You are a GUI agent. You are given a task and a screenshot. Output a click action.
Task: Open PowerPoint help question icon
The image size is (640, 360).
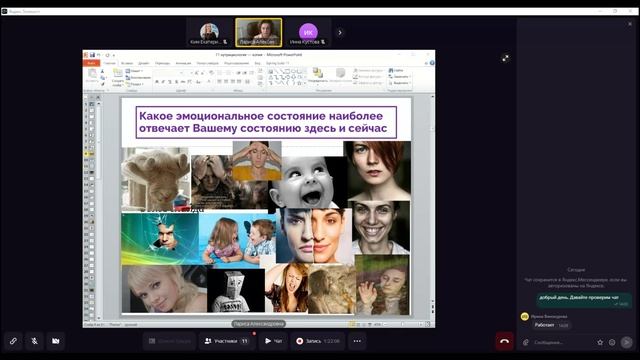pos(432,63)
